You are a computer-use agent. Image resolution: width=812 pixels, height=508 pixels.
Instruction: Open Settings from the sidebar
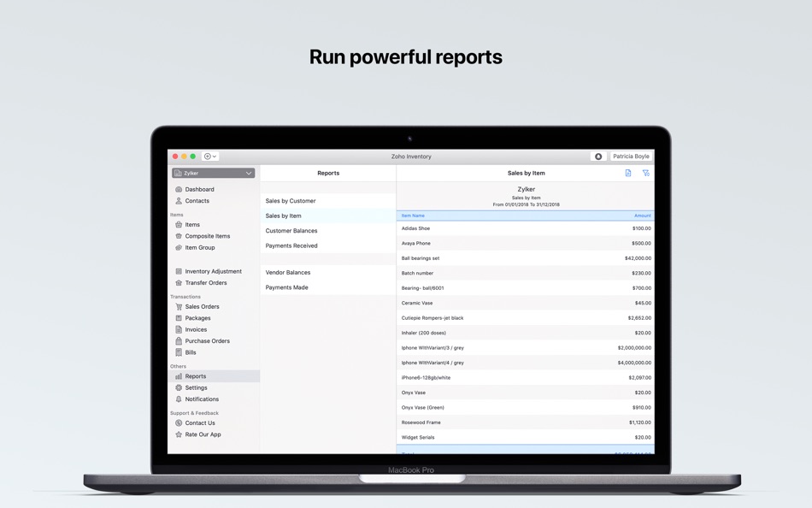coord(196,387)
